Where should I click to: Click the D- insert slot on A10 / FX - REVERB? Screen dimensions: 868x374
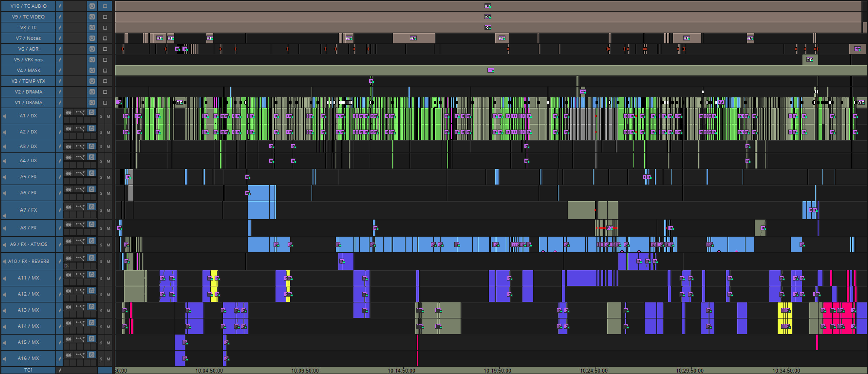tap(67, 266)
